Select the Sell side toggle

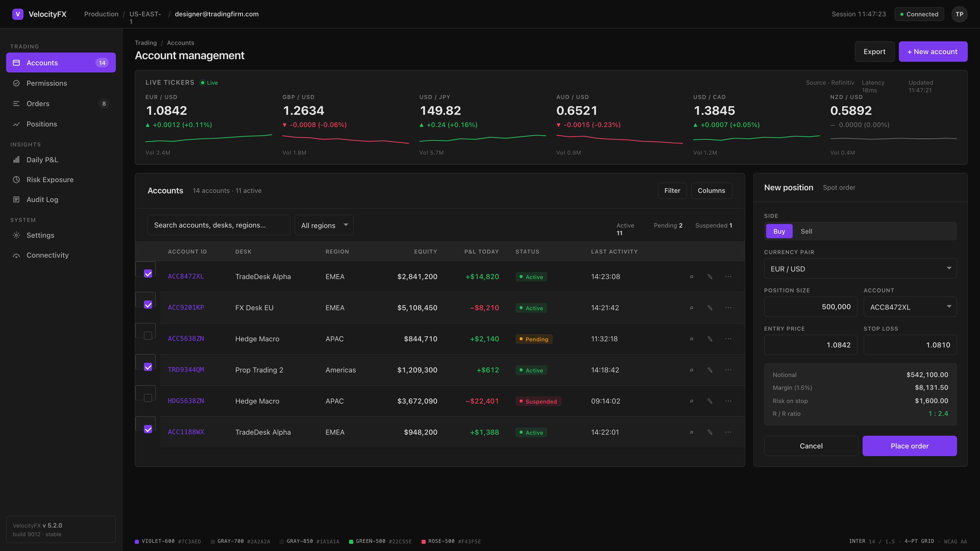pos(806,231)
